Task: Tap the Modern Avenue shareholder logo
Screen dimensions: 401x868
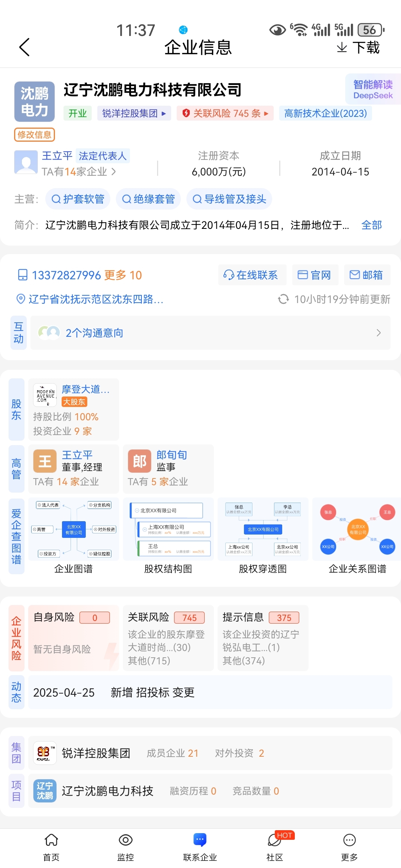Action: coord(45,395)
